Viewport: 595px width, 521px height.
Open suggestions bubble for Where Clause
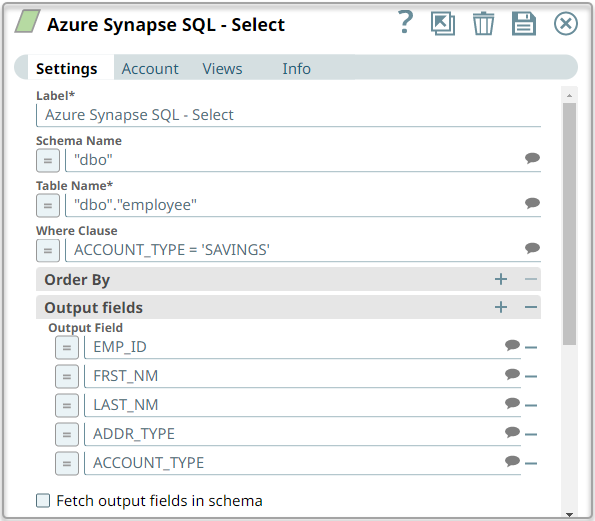(532, 248)
